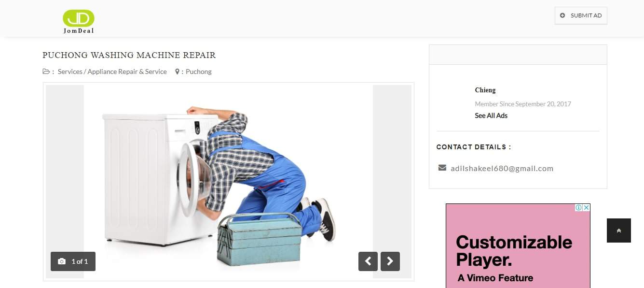
Task: Advance to the next slideshow image
Action: 390,261
